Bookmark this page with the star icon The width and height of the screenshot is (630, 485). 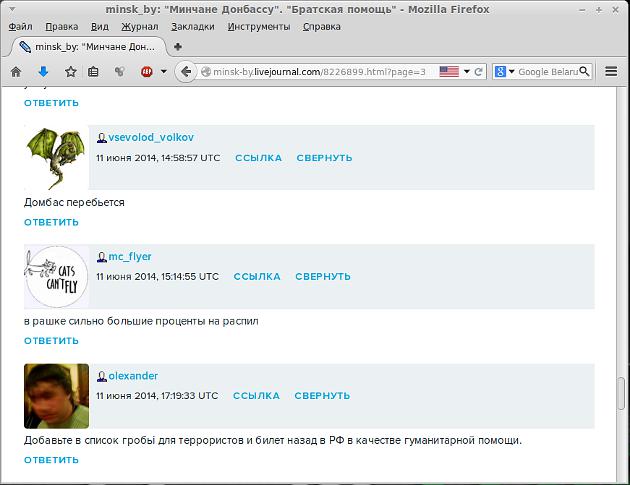point(70,72)
